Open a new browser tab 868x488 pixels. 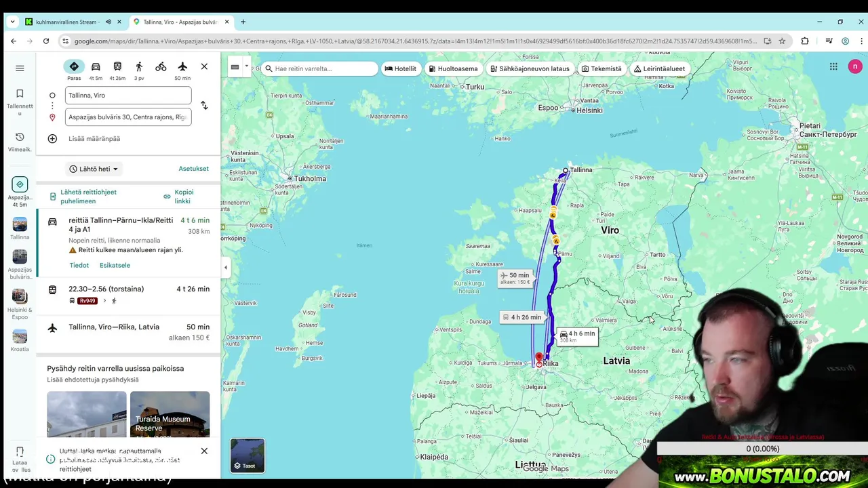point(243,22)
